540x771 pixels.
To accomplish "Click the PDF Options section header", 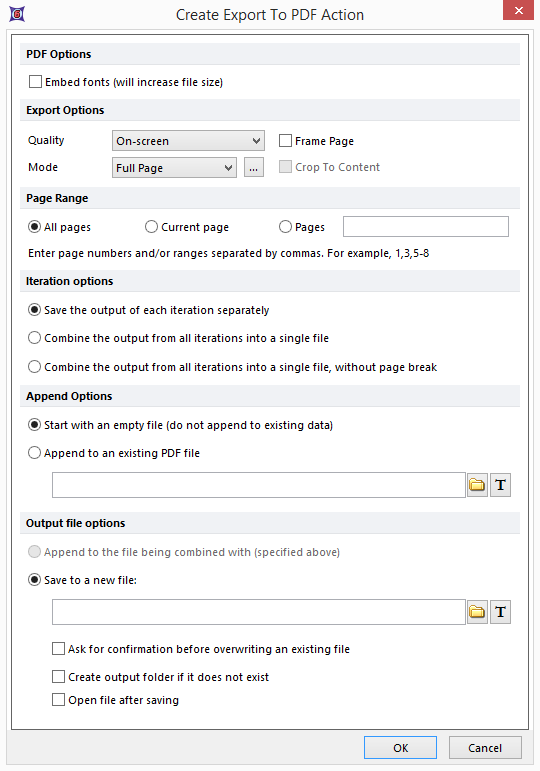I will pos(270,54).
